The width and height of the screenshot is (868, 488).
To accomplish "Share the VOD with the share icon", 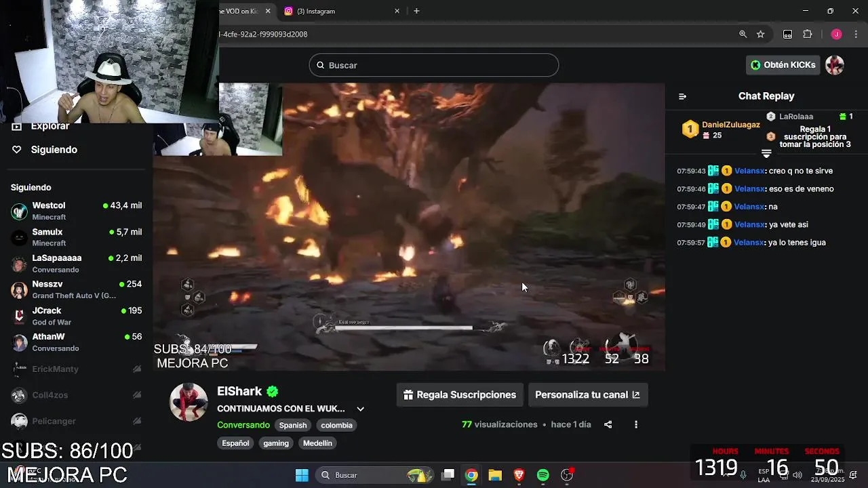I will pos(608,424).
